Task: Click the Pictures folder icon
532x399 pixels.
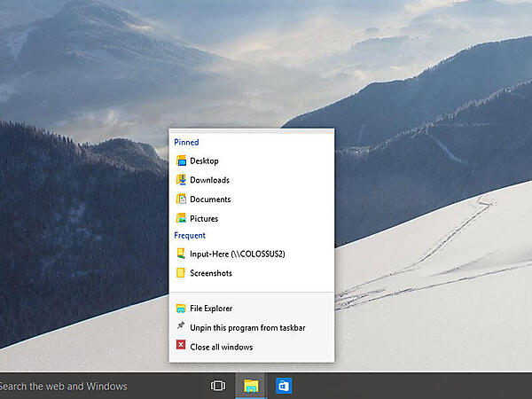Action: 181,218
